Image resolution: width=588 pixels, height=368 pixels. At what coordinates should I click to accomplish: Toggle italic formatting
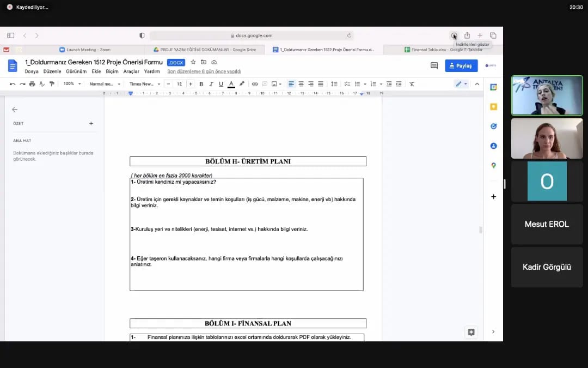[x=211, y=84]
